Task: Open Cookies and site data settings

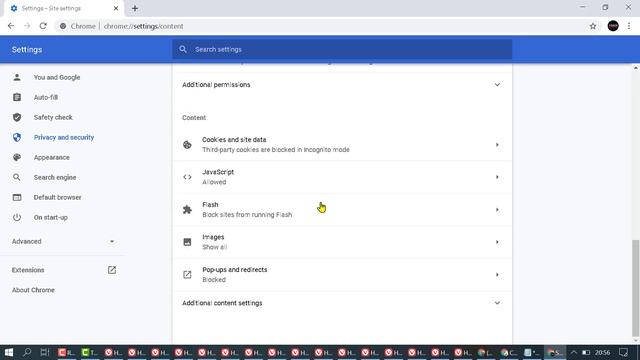Action: [342, 144]
